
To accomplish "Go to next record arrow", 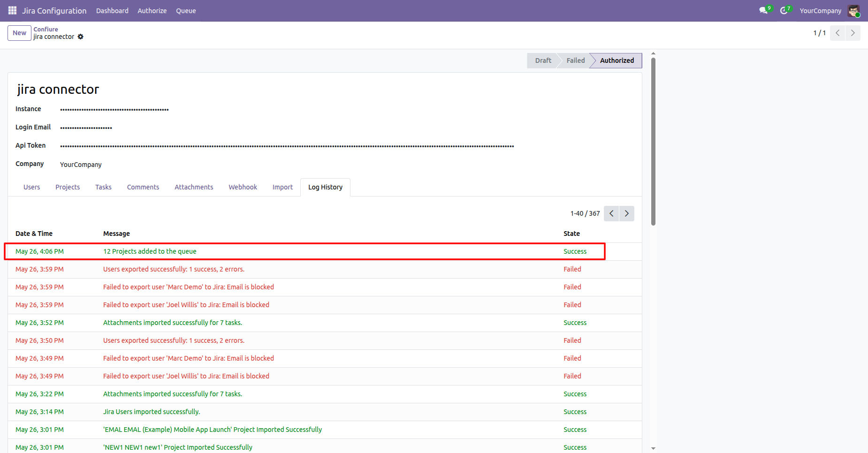I will (853, 33).
